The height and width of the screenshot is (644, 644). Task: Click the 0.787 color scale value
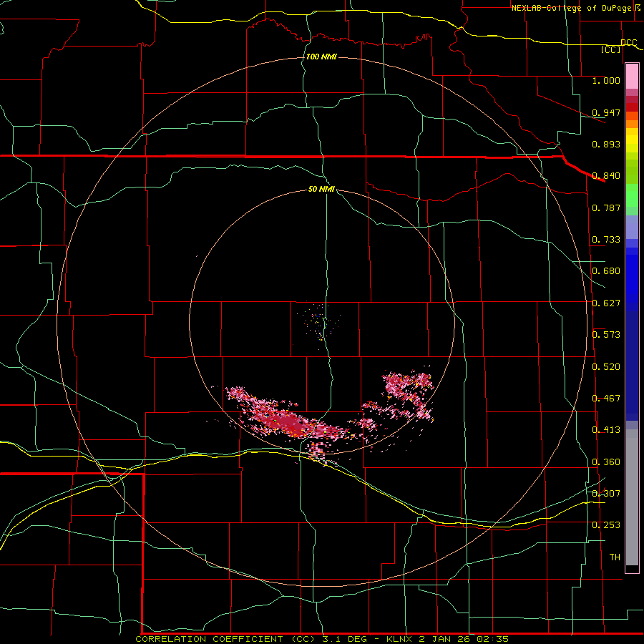(606, 208)
